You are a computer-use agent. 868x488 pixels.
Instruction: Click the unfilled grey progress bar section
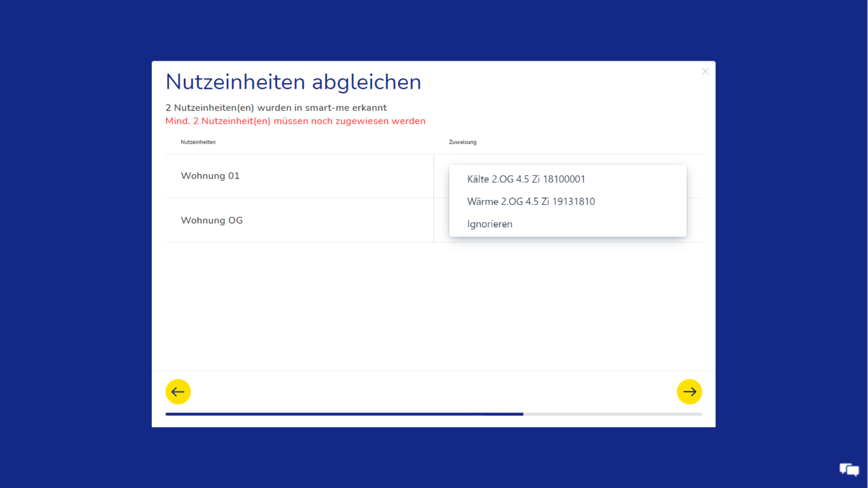(613, 414)
